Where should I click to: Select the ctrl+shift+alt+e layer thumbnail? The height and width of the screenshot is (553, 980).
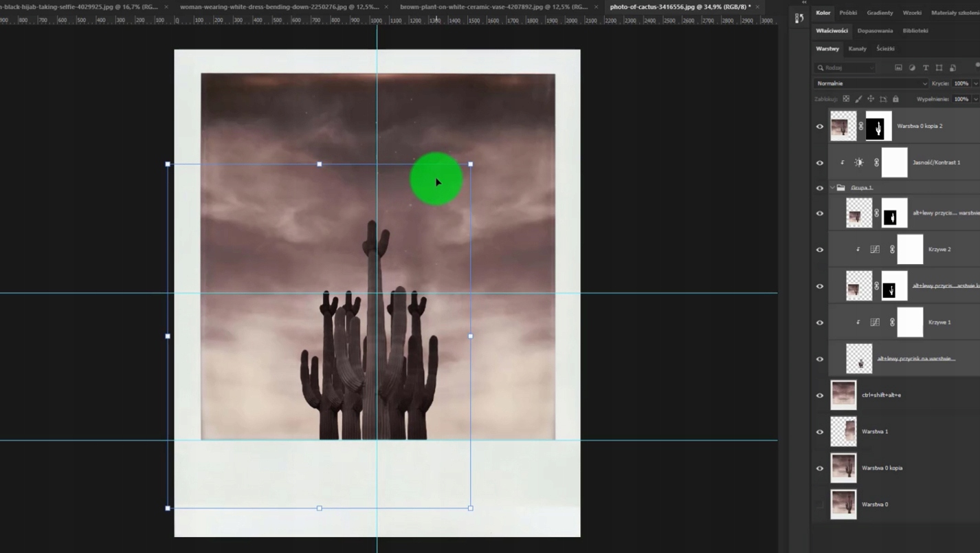click(843, 395)
